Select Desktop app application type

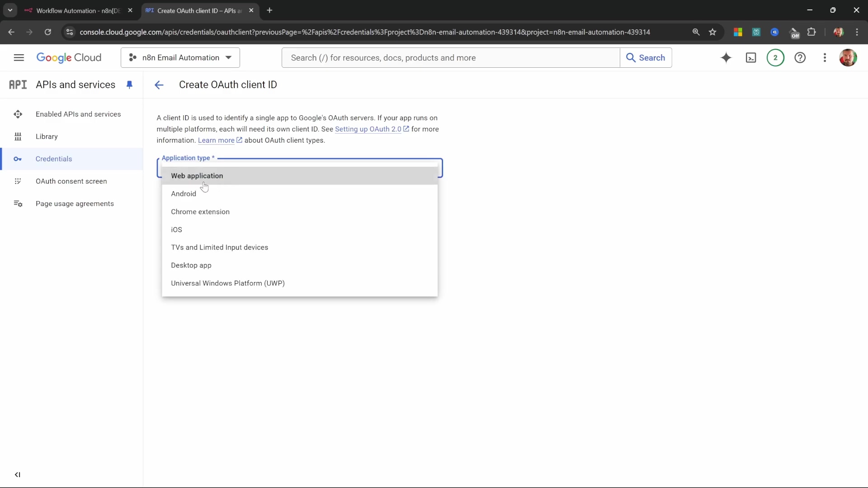click(x=191, y=265)
